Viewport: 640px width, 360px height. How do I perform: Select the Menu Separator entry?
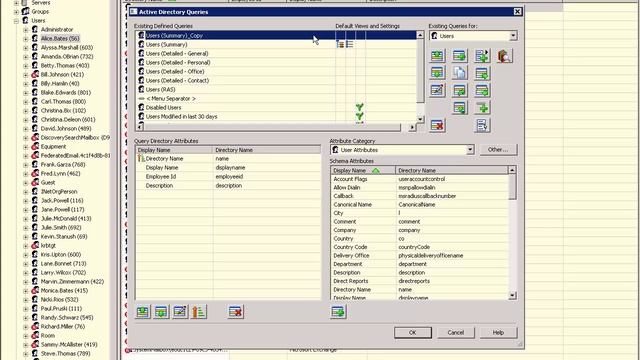click(x=276, y=98)
